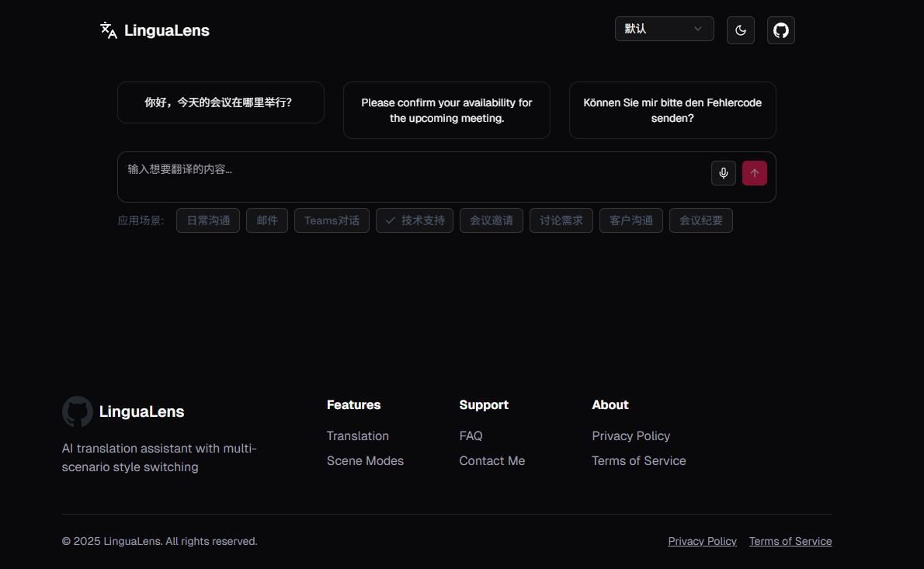Expand the dropdown chevron beside 默认
Viewport: 924px width, 569px height.
coord(698,29)
